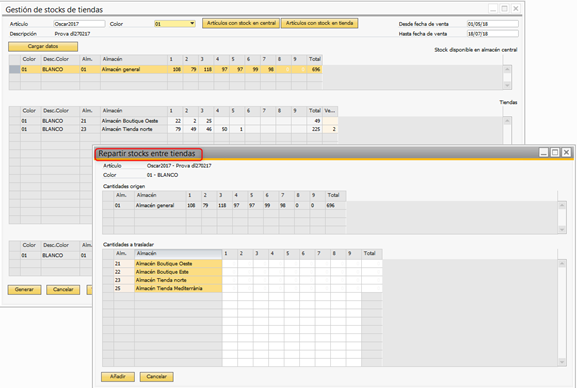The height and width of the screenshot is (388, 577).
Task: Click the row selector of Almacén general row
Action: 15,69
